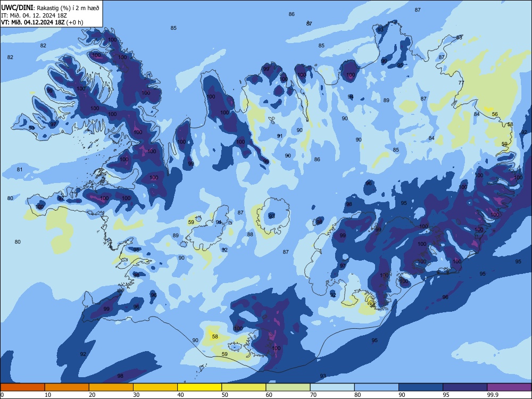Select the 95–99.9 indigo legend swatch
Image resolution: width=532 pixels, height=399 pixels.
(x=465, y=387)
